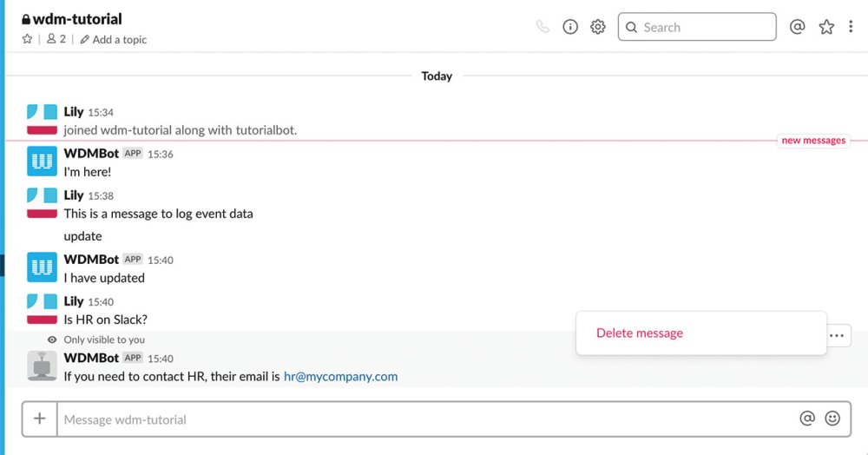Screen dimensions: 868x455
Task: Click the Message wdm-tutorial input box
Action: tap(426, 419)
